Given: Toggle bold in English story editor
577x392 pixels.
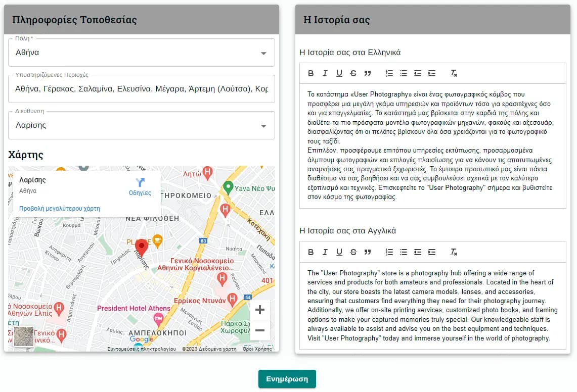Looking at the screenshot, I should coord(310,252).
